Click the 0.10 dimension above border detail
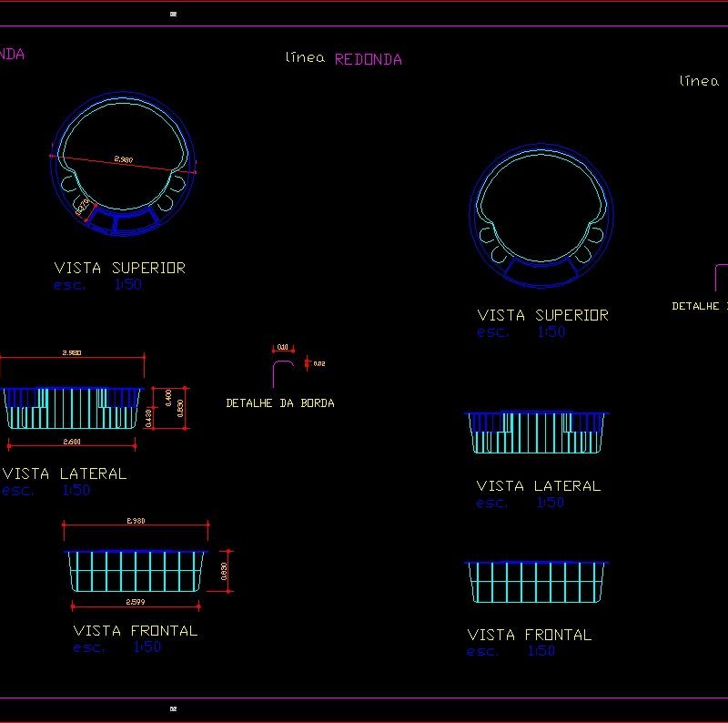Image resolution: width=728 pixels, height=723 pixels. click(x=282, y=347)
